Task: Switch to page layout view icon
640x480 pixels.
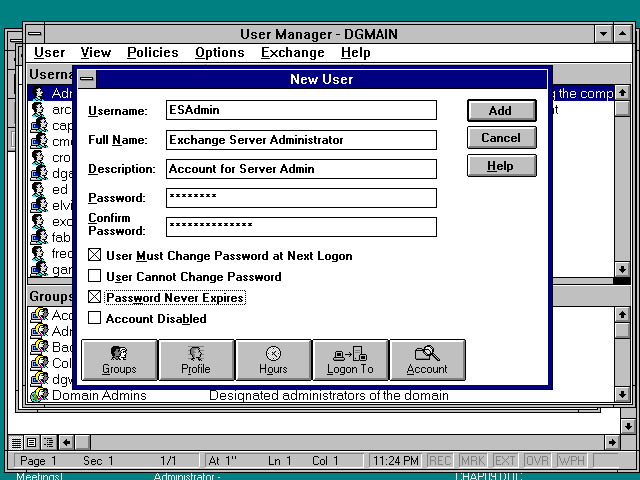Action: pos(31,442)
